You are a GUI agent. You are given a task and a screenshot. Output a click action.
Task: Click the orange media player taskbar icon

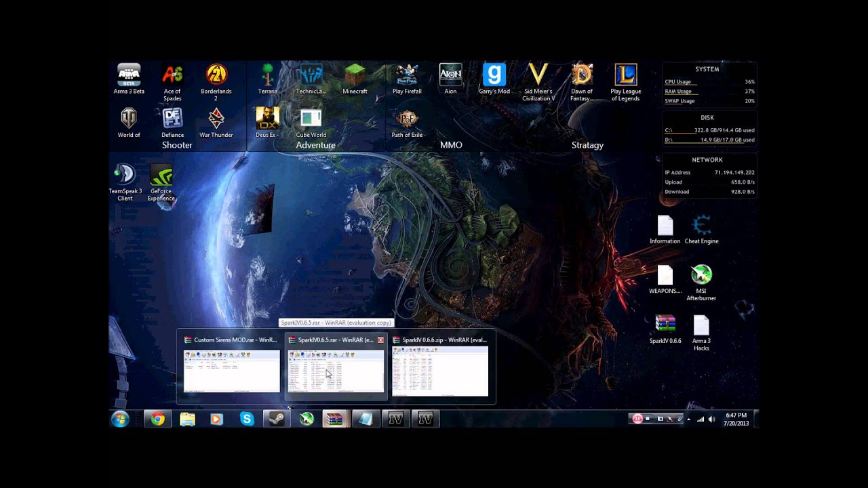[x=217, y=420]
